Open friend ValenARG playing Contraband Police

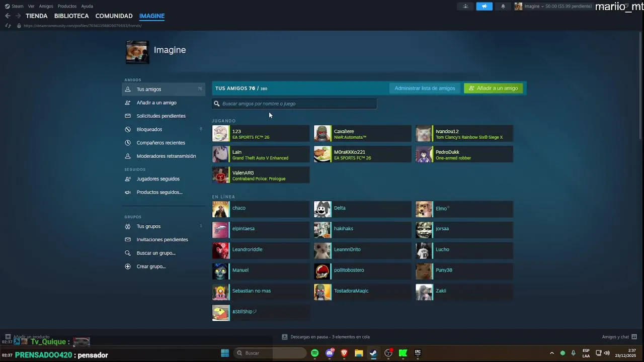[x=261, y=175]
